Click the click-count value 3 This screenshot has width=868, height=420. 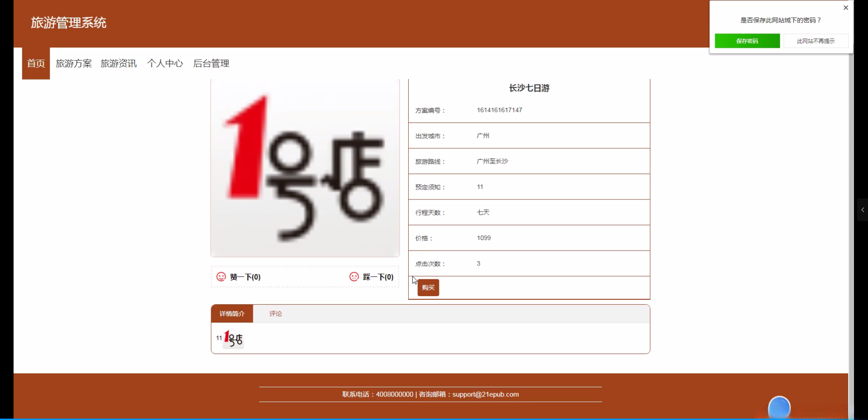(478, 263)
